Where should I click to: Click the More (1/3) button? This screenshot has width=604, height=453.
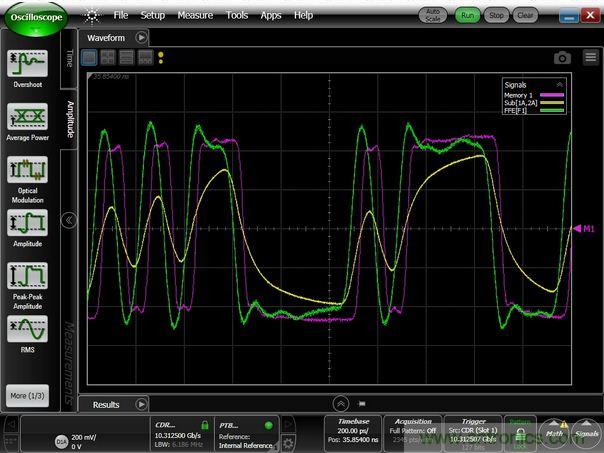click(27, 394)
